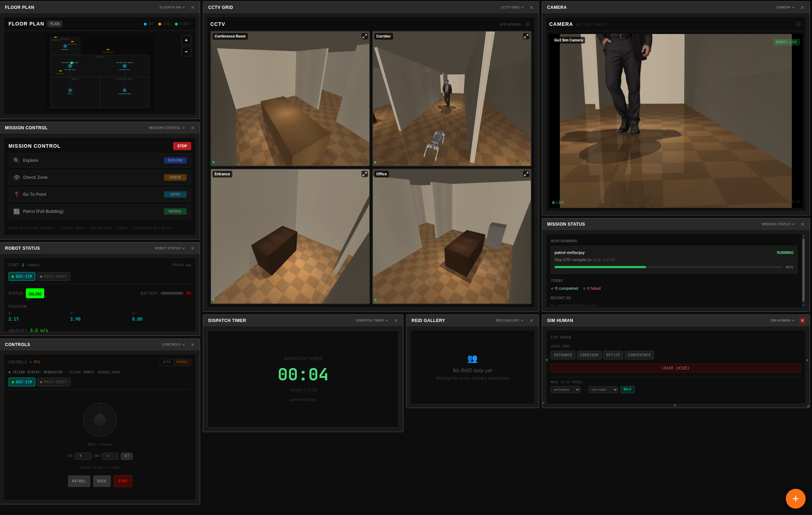
Task: Open the Camera panel dropdown
Action: point(785,7)
